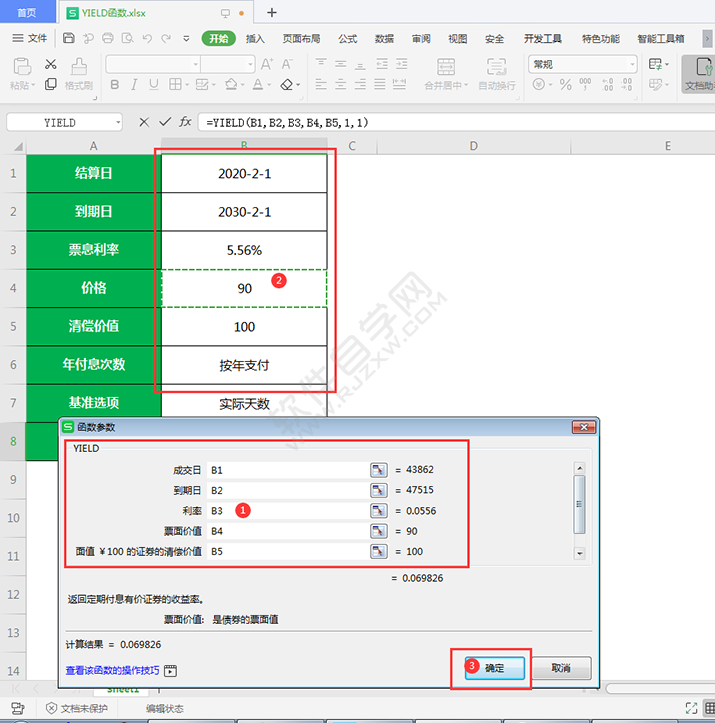Click the Undo arrow icon
715x723 pixels.
(147, 38)
